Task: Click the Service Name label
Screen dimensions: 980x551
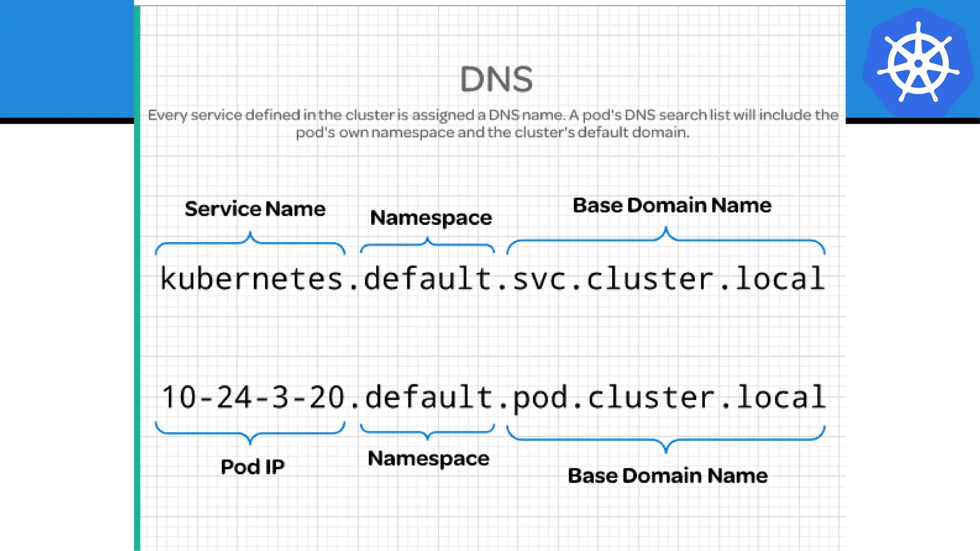Action: [255, 209]
